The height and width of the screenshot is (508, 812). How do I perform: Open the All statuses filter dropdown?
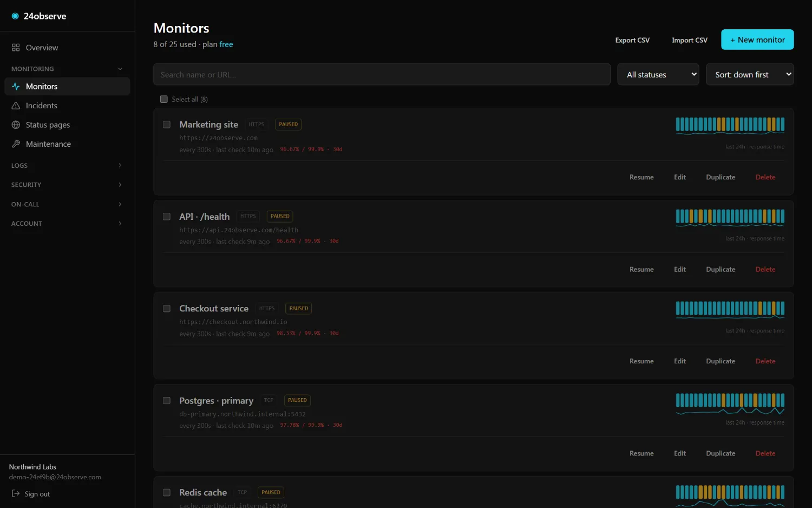coord(658,75)
